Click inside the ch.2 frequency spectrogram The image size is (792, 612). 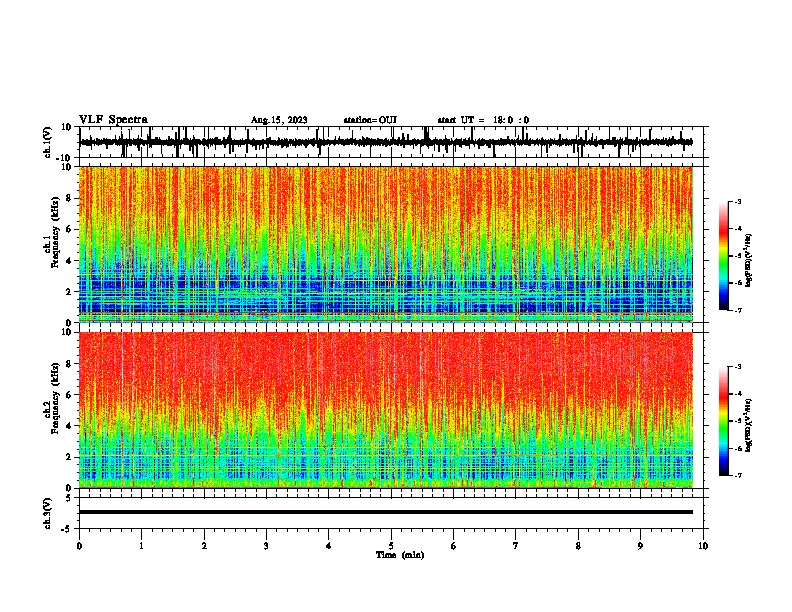pos(386,410)
